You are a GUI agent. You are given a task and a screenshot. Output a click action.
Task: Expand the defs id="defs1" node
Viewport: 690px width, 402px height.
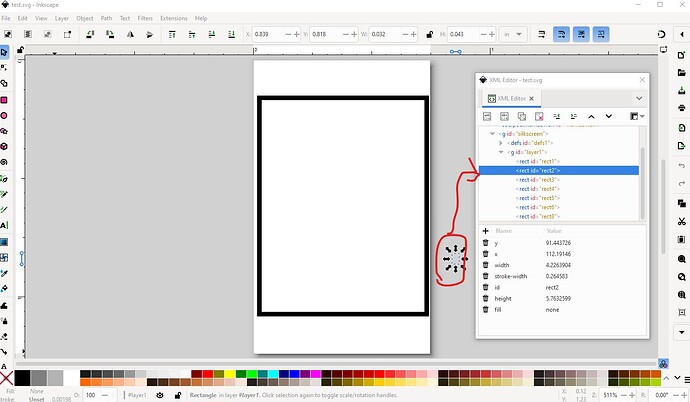(x=501, y=143)
